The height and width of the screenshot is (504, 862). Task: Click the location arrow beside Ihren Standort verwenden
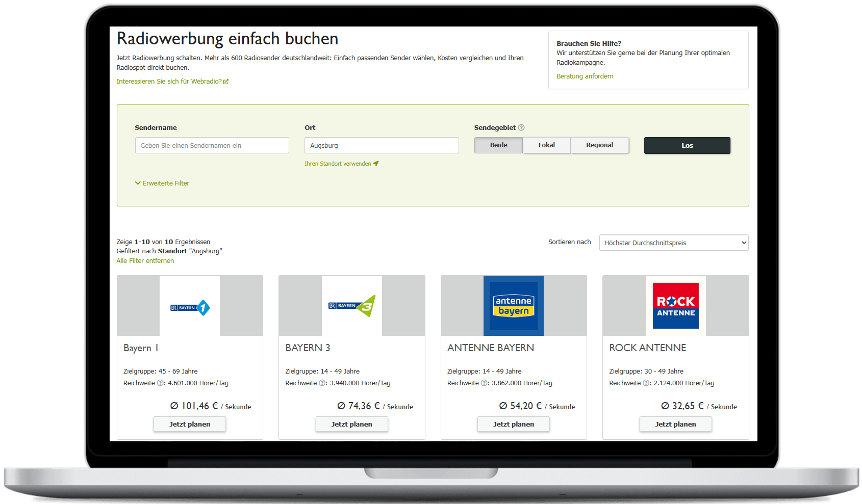[376, 163]
